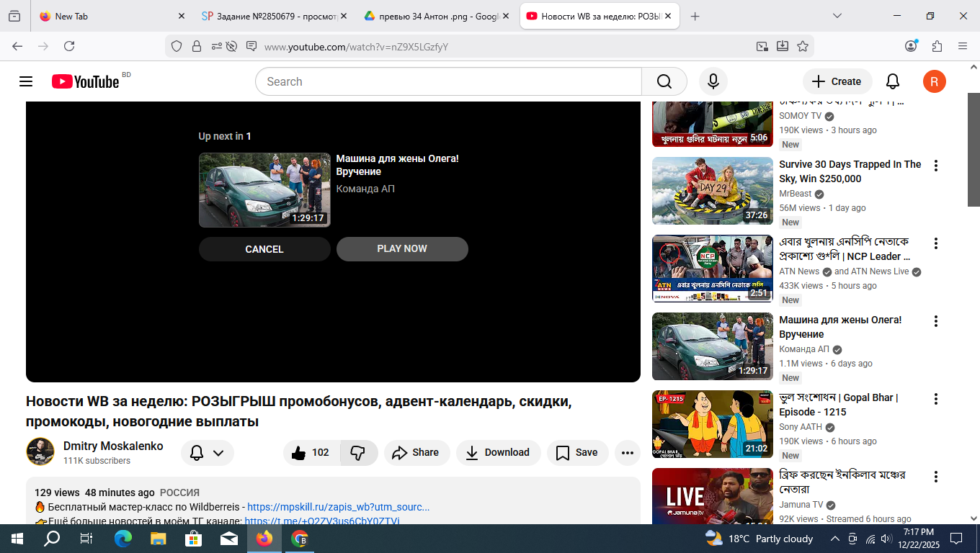Open the YouTube guide hamburger menu

click(26, 81)
